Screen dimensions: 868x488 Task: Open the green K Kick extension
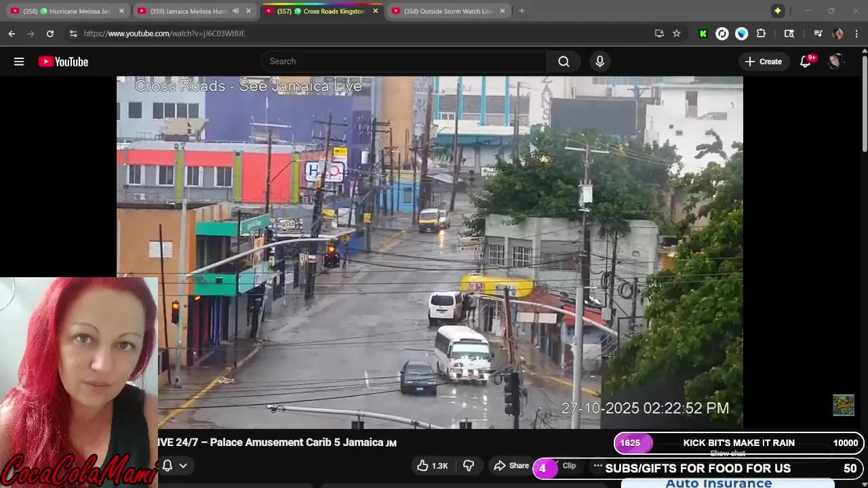[703, 33]
